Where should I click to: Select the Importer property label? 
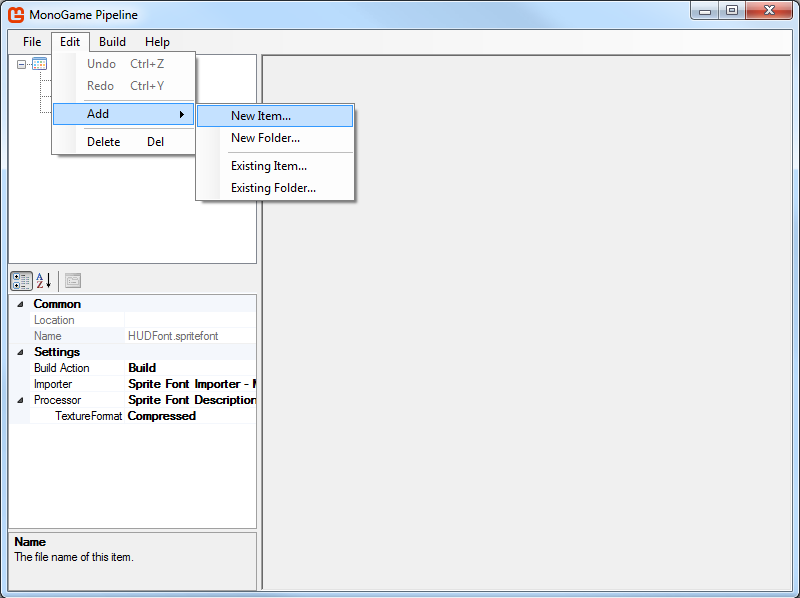click(x=53, y=384)
